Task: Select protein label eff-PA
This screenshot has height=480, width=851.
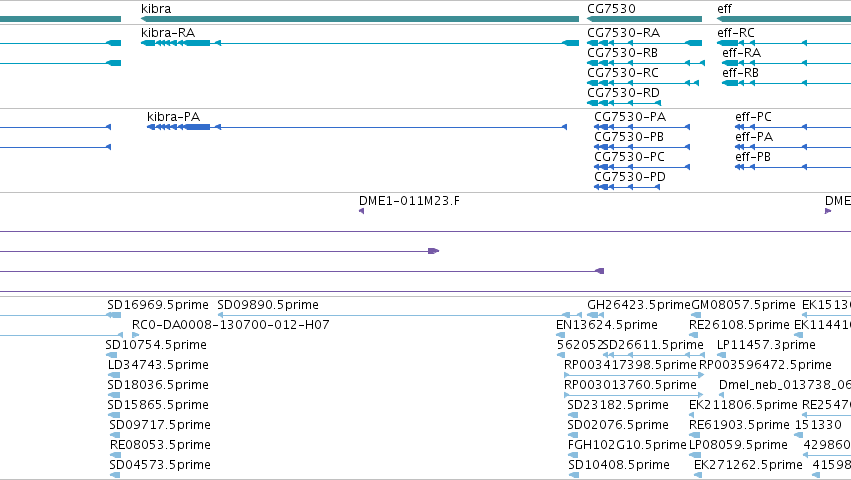Action: 754,137
